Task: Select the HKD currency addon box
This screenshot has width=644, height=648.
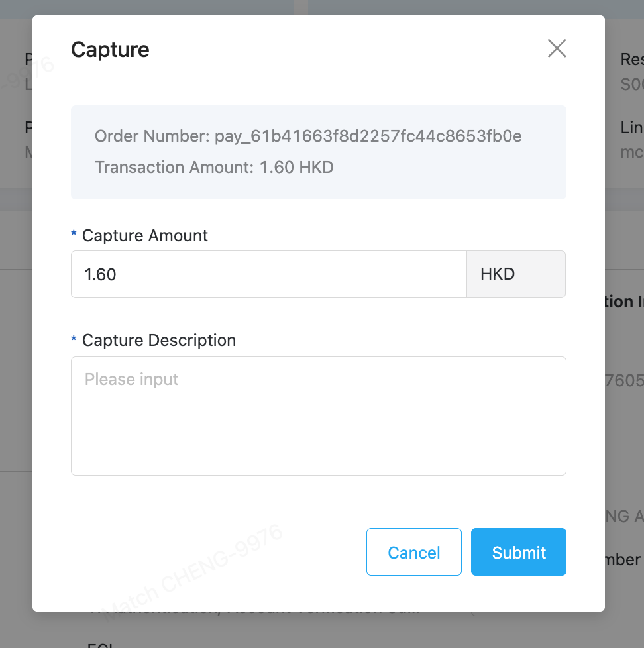Action: coord(516,274)
